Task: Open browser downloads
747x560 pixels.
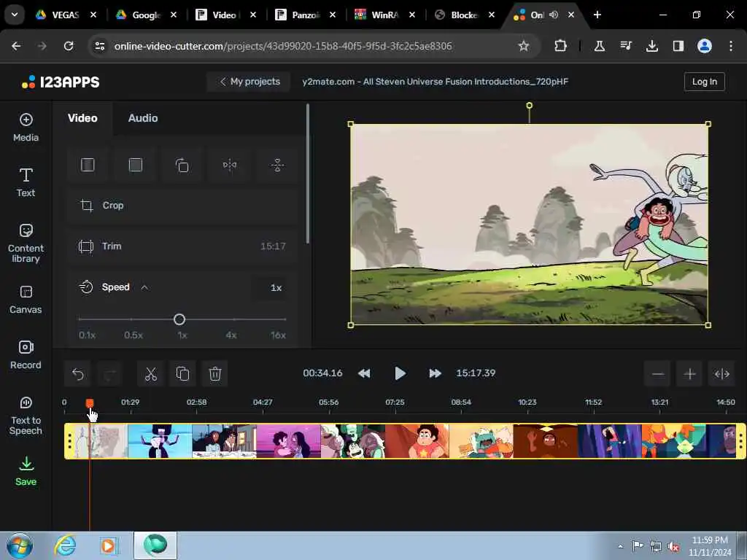Action: coord(651,46)
